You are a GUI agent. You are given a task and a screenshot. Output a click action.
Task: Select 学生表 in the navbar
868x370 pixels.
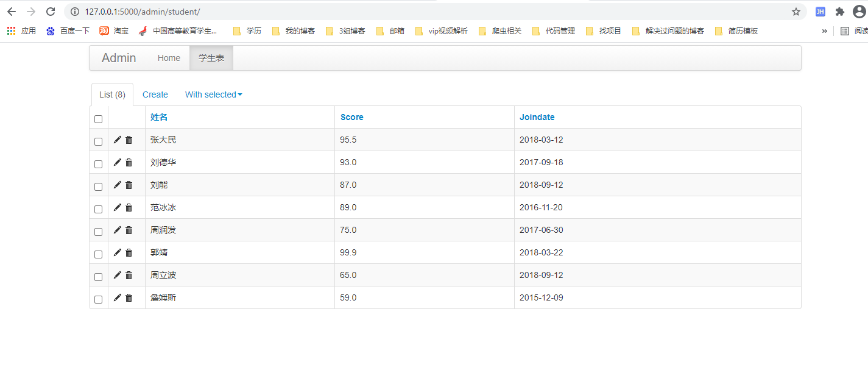tap(211, 58)
